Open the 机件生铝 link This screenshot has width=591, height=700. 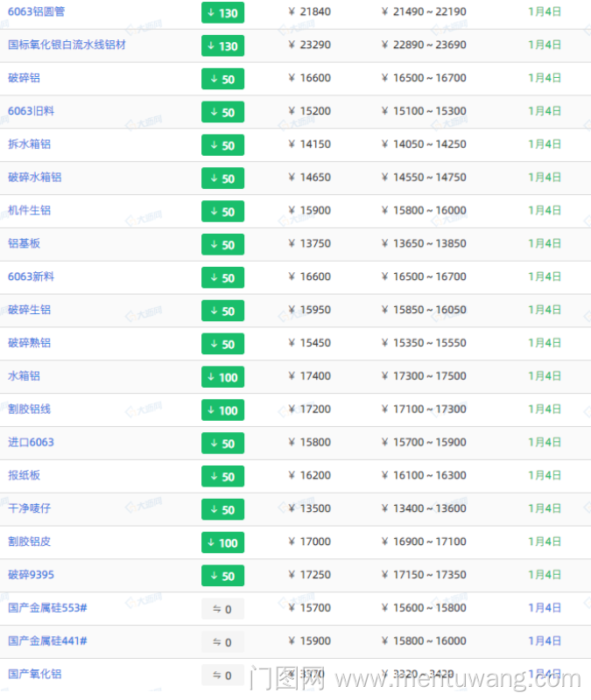point(30,211)
